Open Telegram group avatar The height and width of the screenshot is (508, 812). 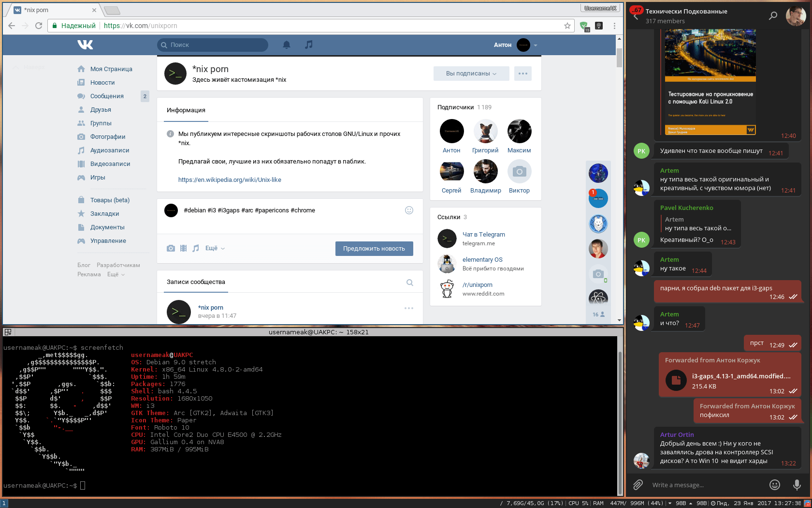796,16
